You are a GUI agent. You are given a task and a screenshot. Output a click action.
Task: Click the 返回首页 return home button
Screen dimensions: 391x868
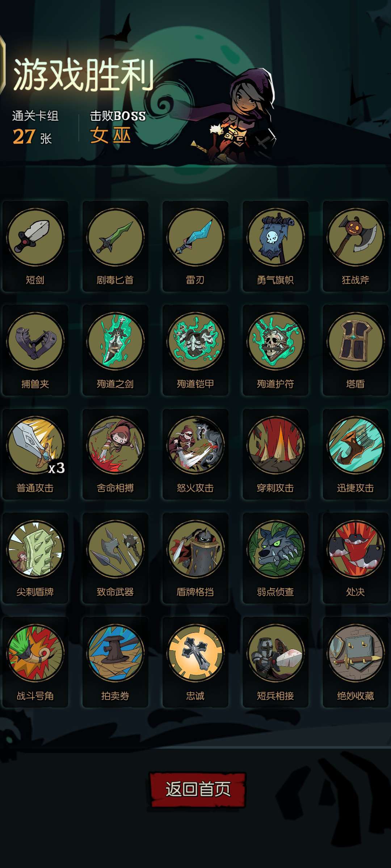pos(198,790)
